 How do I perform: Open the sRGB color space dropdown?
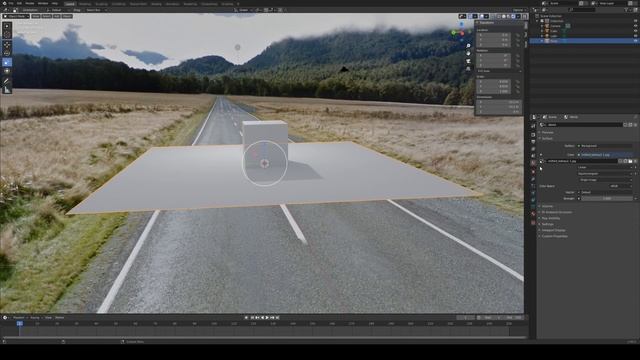620,186
